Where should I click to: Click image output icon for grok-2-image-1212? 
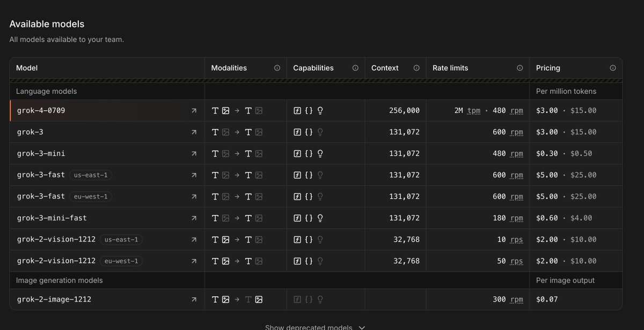[259, 299]
